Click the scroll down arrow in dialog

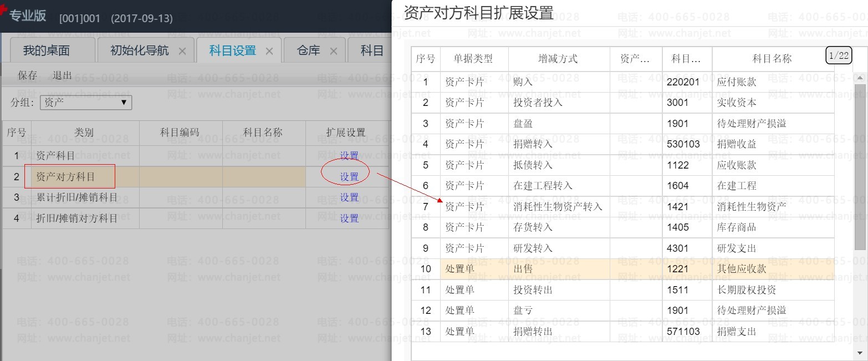point(860,353)
